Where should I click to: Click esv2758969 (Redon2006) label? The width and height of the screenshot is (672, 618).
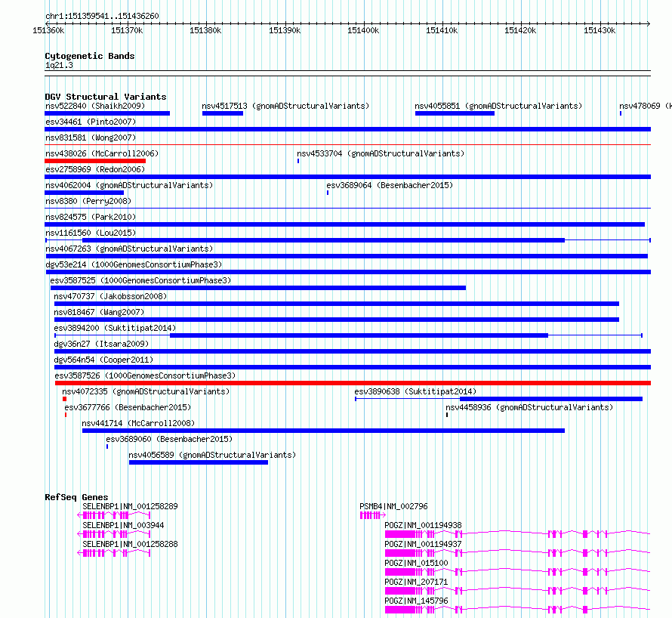[x=95, y=169]
